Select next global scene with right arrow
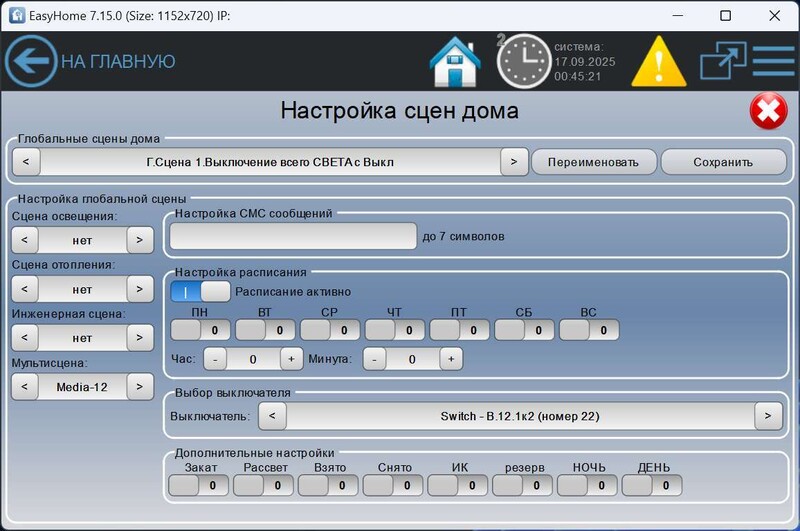The image size is (800, 531). pyautogui.click(x=513, y=161)
